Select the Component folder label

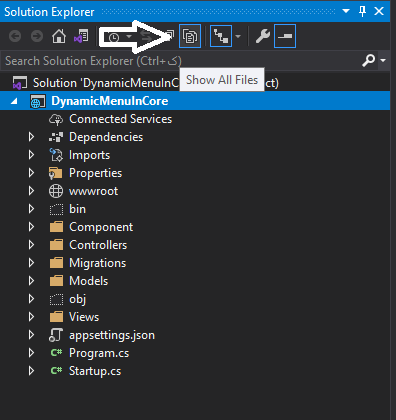[101, 227]
